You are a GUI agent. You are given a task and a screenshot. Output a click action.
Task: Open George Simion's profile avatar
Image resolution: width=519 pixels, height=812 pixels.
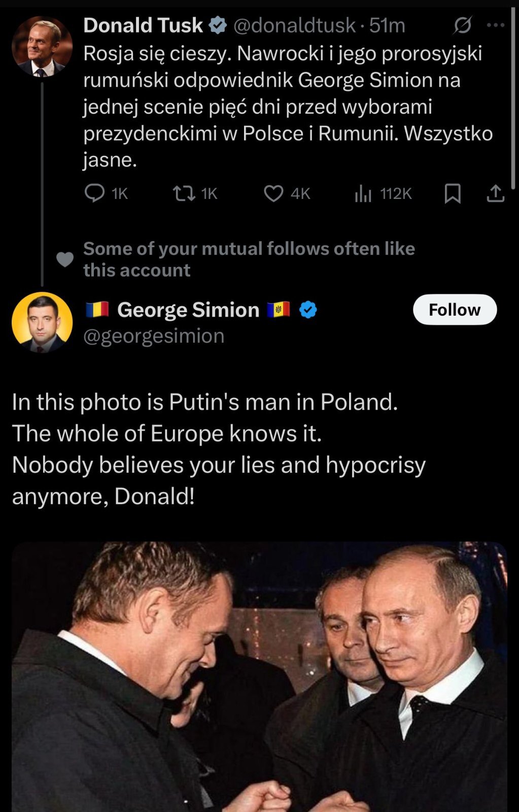(42, 322)
